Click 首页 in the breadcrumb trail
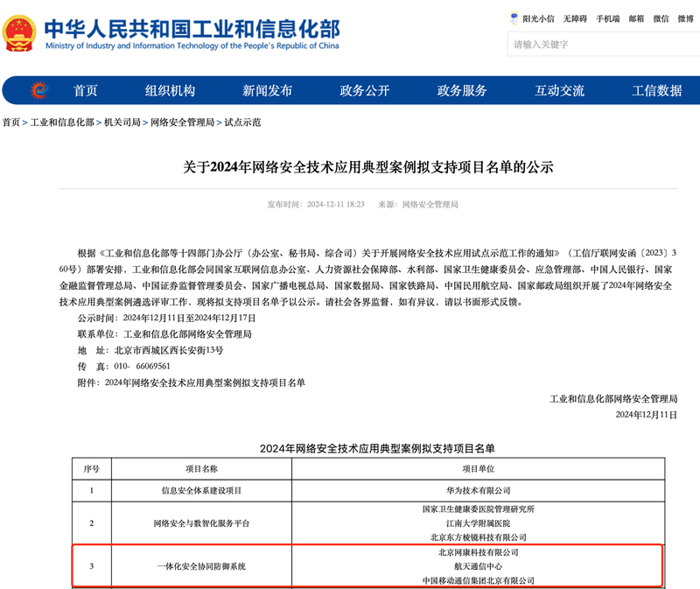 11,123
